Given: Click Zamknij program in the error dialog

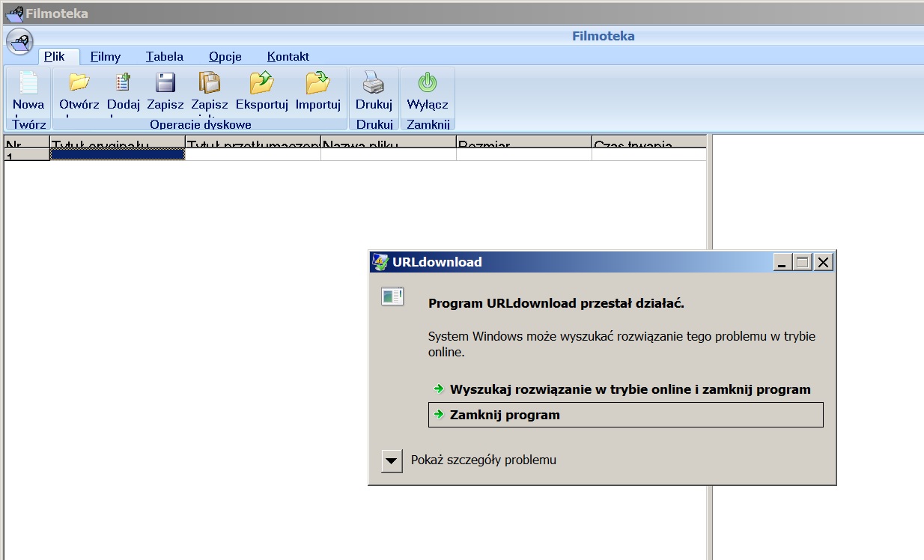Looking at the screenshot, I should (505, 415).
